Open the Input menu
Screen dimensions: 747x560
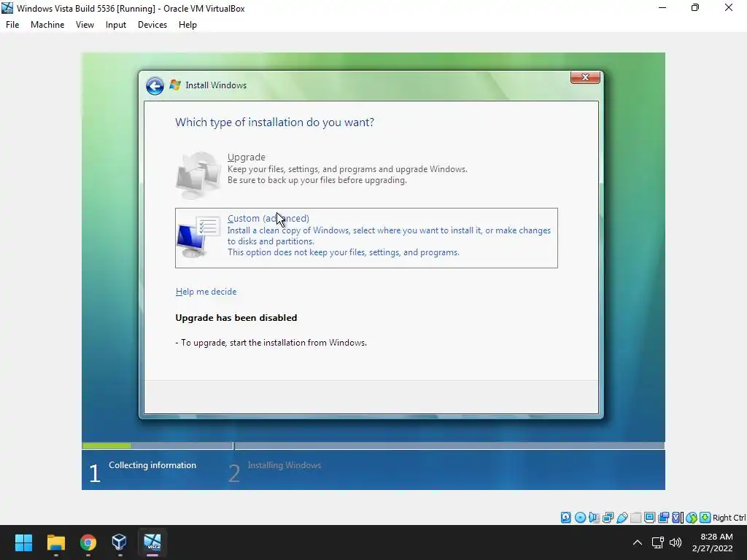click(116, 25)
